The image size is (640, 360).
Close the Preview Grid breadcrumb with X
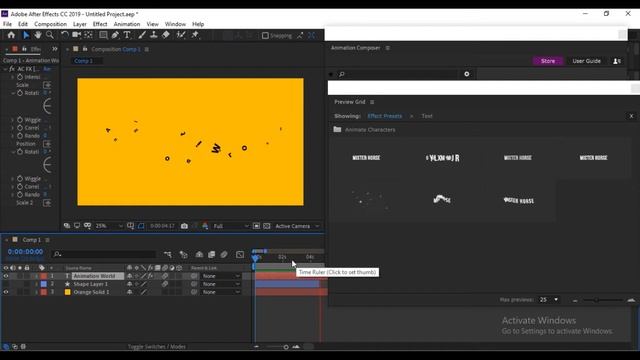point(631,116)
